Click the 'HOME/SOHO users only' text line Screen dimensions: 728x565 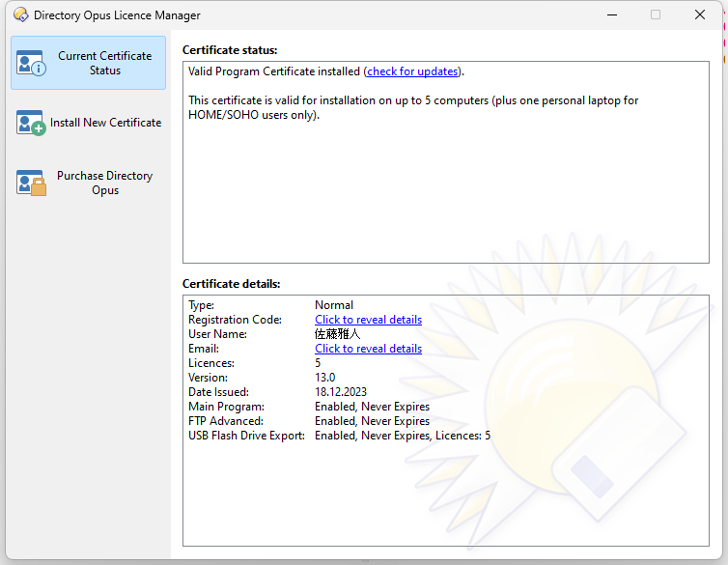tap(254, 115)
